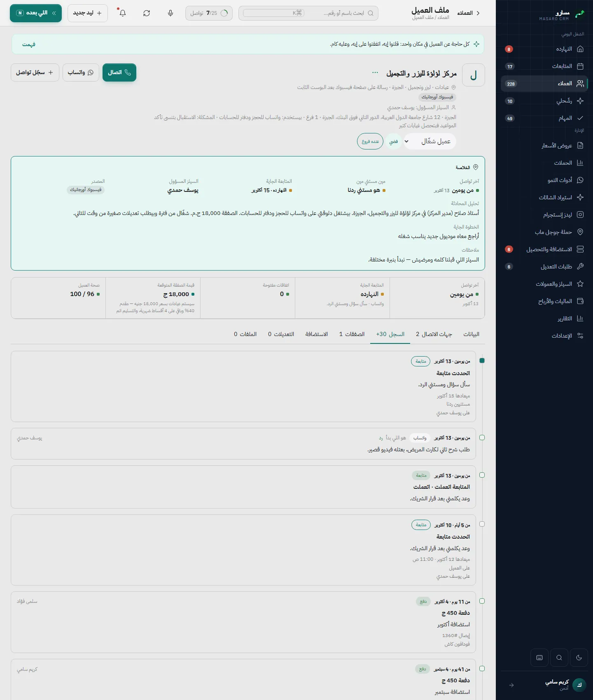
Task: Click the اتصال call button
Action: pos(119,72)
